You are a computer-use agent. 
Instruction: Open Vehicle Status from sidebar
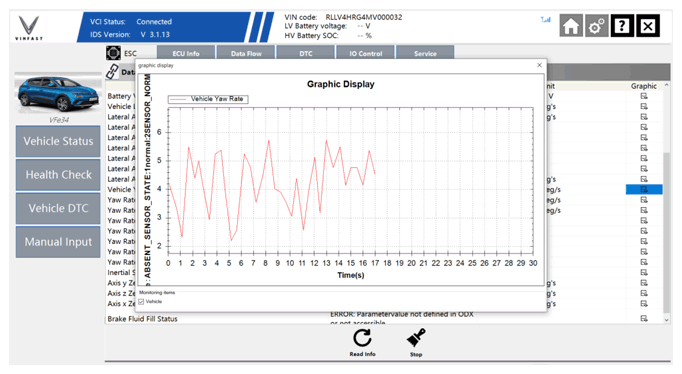(58, 141)
